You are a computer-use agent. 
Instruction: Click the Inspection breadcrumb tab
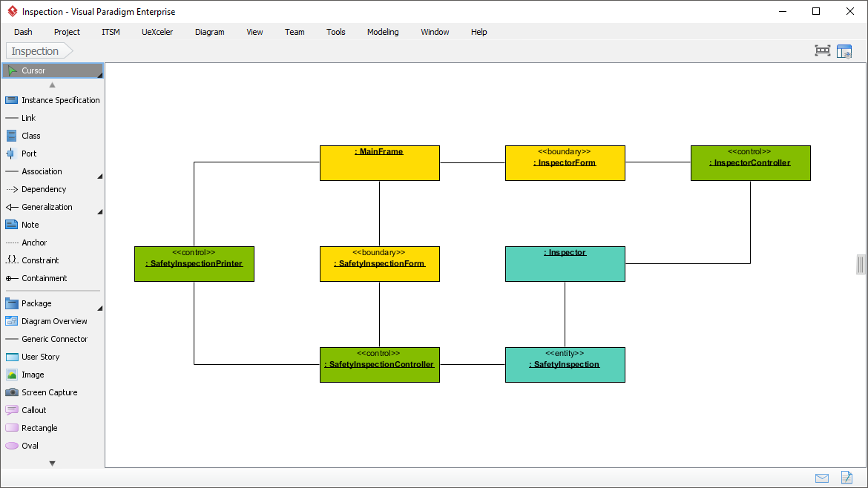point(33,51)
